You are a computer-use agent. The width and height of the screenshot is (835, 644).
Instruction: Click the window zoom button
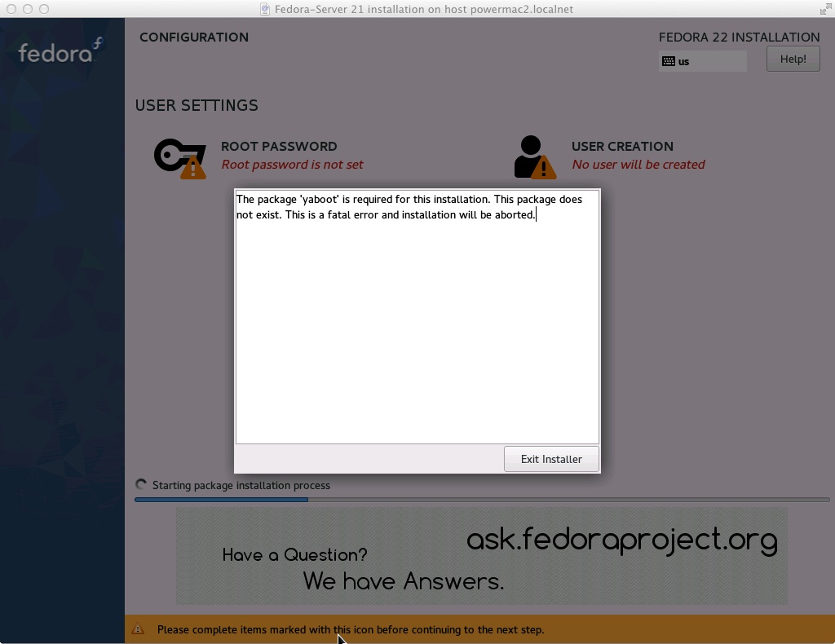[x=44, y=9]
